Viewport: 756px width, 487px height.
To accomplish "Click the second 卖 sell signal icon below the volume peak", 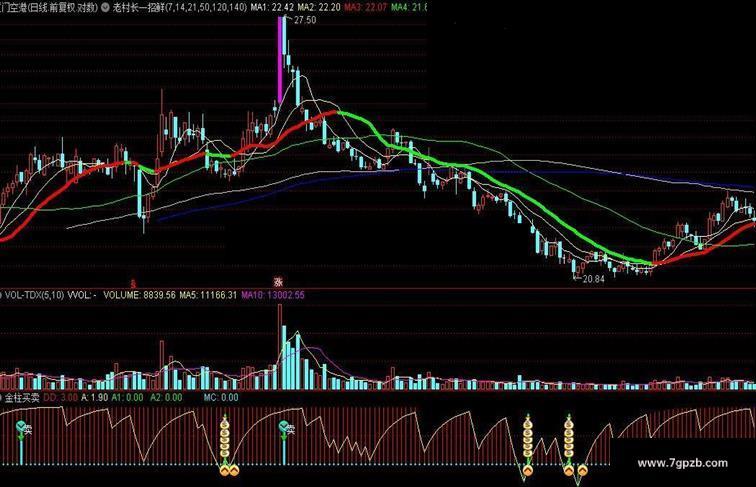I will point(286,428).
